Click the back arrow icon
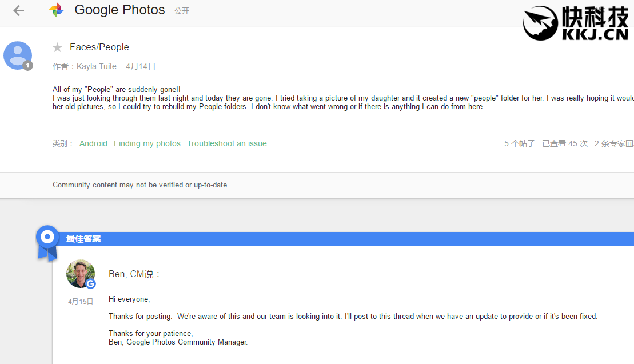This screenshot has width=634, height=364. coord(19,10)
